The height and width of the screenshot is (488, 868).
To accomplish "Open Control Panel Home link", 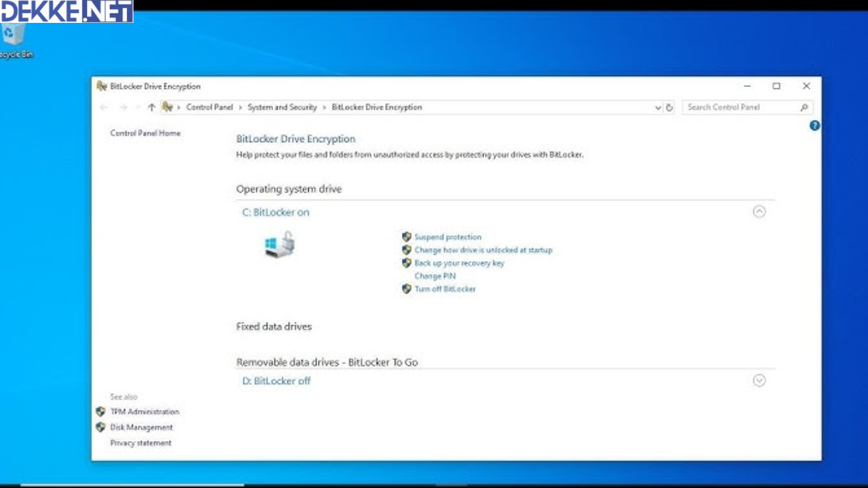I will tap(146, 133).
